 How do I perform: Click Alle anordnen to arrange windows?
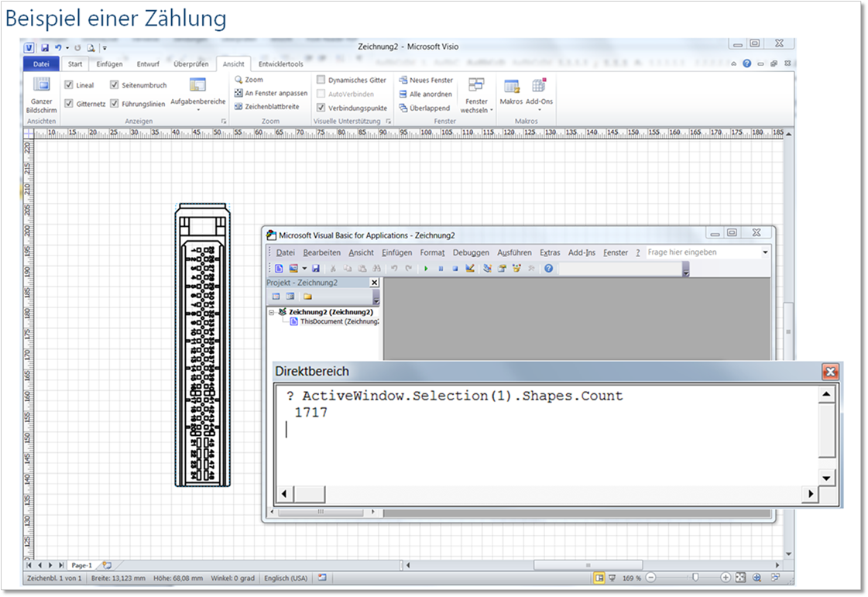425,94
